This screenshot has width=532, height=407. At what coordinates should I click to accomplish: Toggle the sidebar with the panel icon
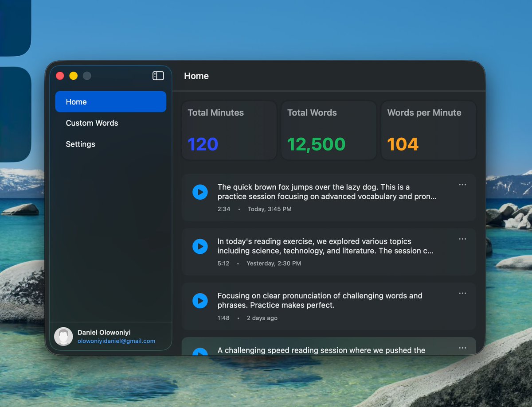click(158, 76)
